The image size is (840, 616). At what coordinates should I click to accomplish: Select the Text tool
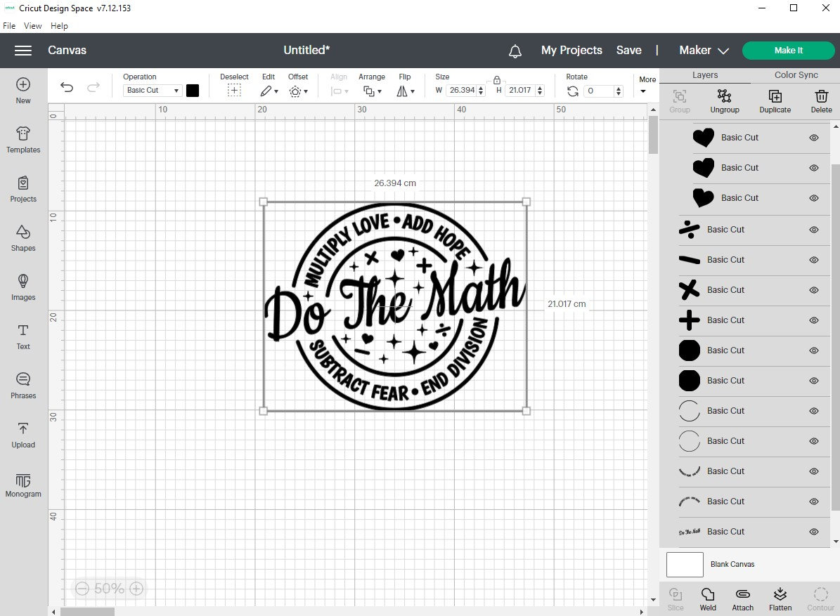point(23,337)
